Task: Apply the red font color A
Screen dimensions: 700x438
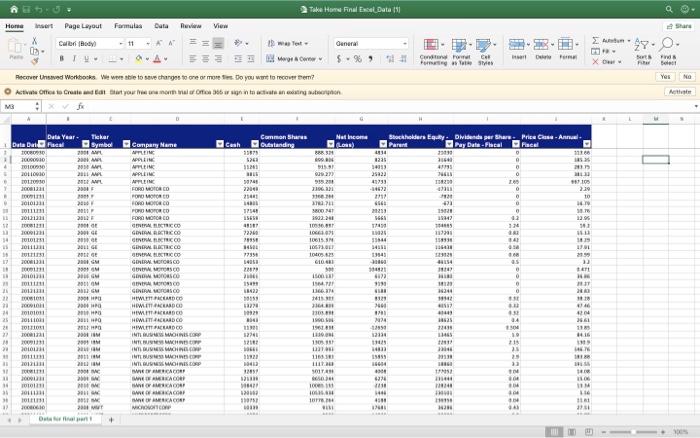Action: (x=157, y=58)
